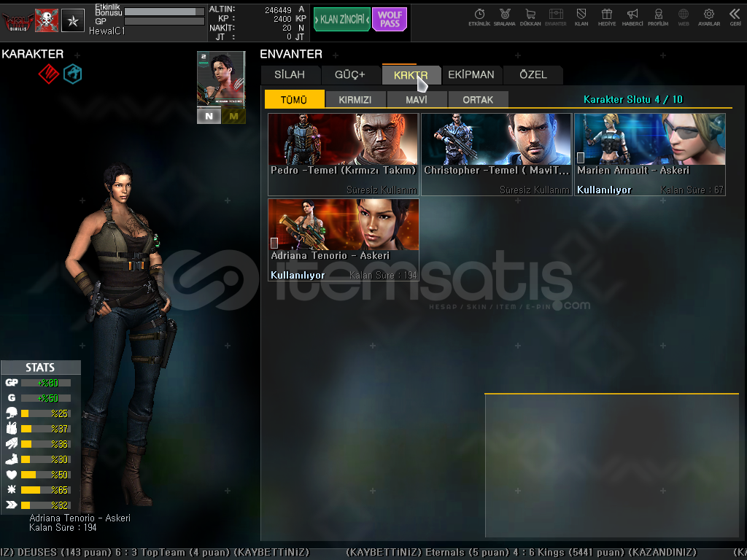The image size is (747, 560).
Task: Select the Christopher Temel character card
Action: click(496, 155)
